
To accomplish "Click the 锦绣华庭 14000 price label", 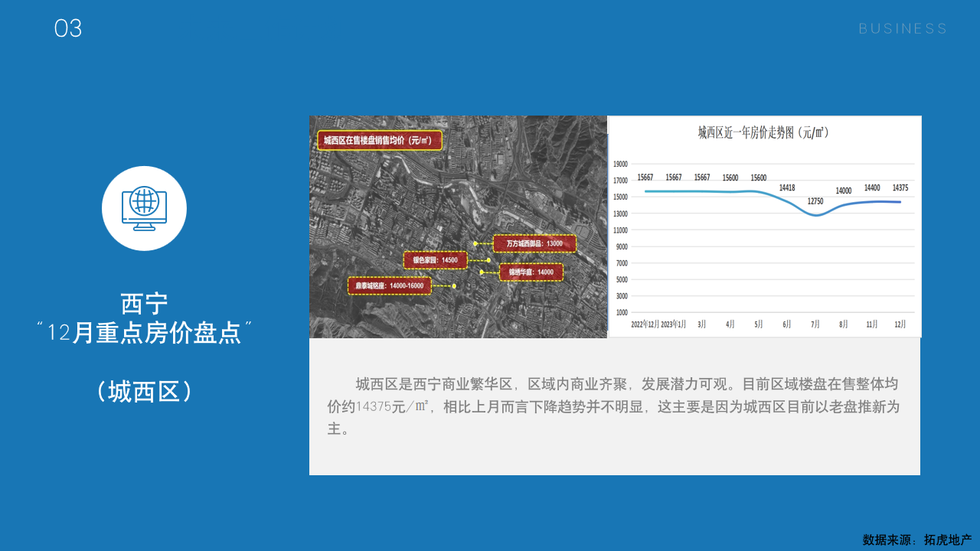I will tap(531, 272).
